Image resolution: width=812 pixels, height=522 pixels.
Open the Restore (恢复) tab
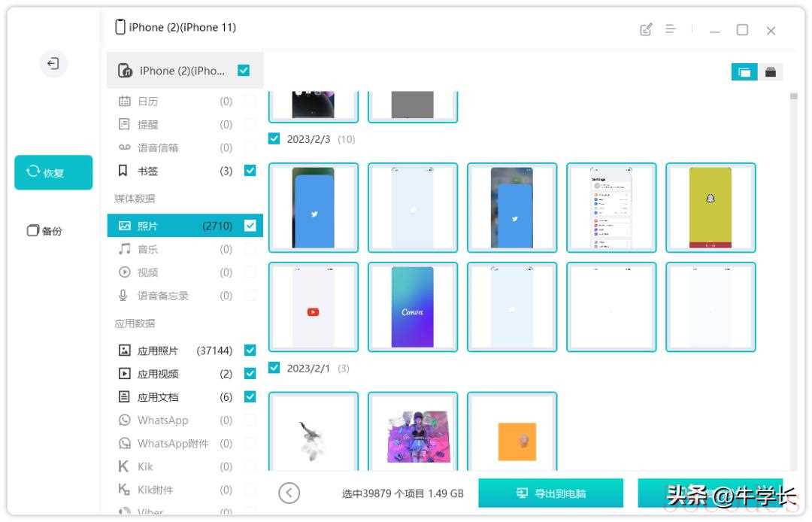53,172
